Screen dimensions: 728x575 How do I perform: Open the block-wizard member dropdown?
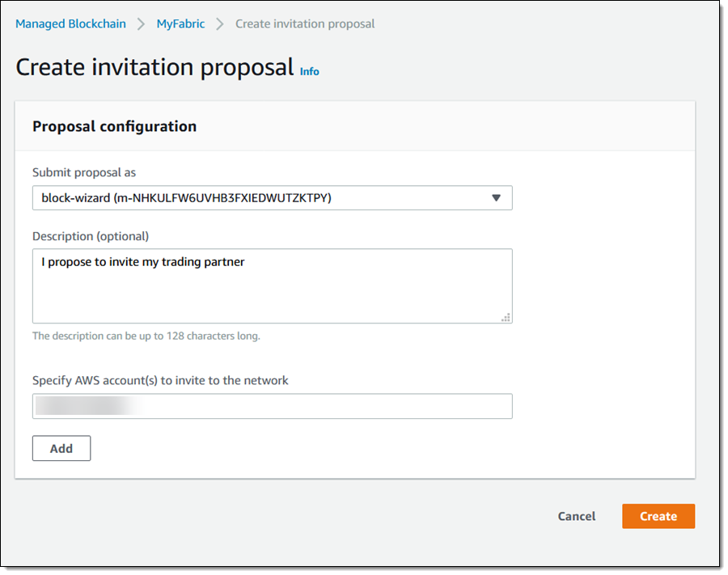(x=272, y=198)
